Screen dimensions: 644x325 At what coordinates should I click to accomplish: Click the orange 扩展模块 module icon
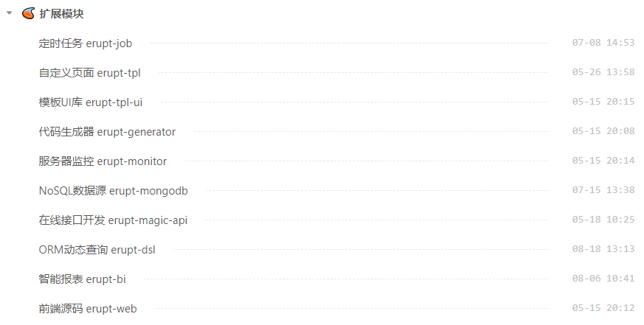(28, 13)
